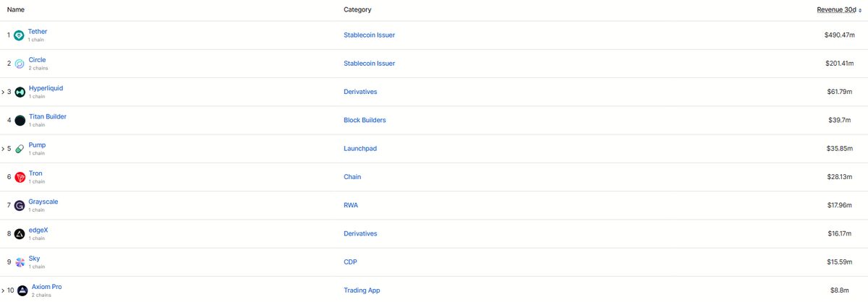
Task: Click the Axiom Pro logo icon
Action: [22, 290]
